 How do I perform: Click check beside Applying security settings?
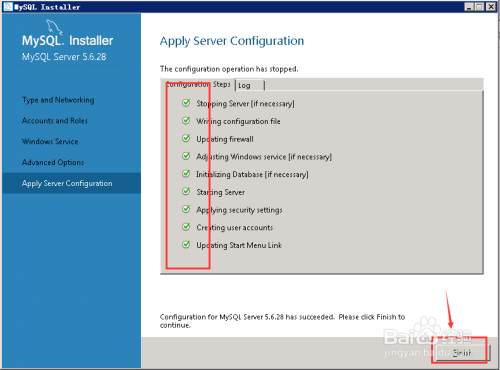coord(186,209)
